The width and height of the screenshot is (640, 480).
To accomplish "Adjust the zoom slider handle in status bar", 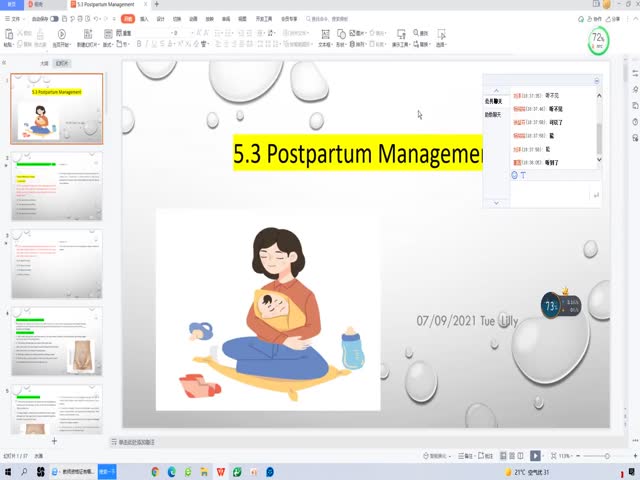I will pyautogui.click(x=607, y=456).
